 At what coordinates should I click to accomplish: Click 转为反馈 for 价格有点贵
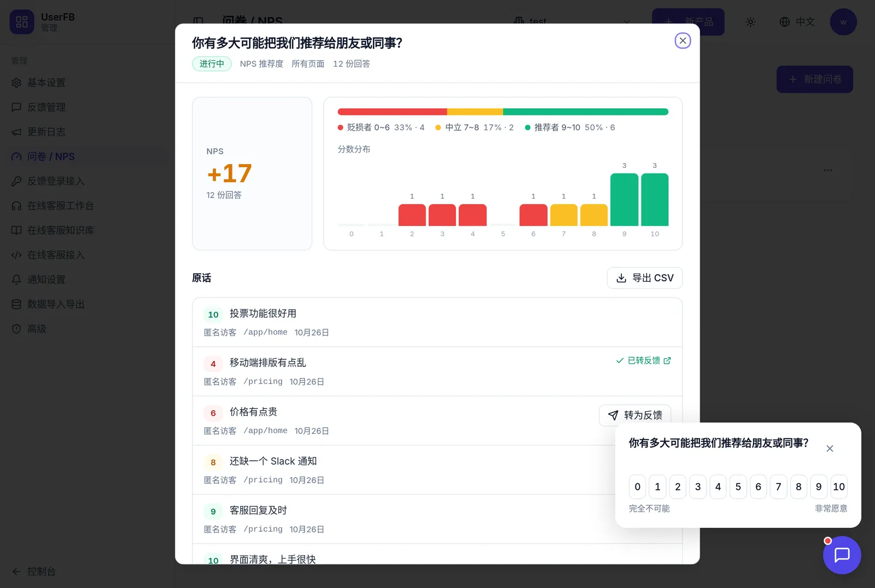click(635, 415)
